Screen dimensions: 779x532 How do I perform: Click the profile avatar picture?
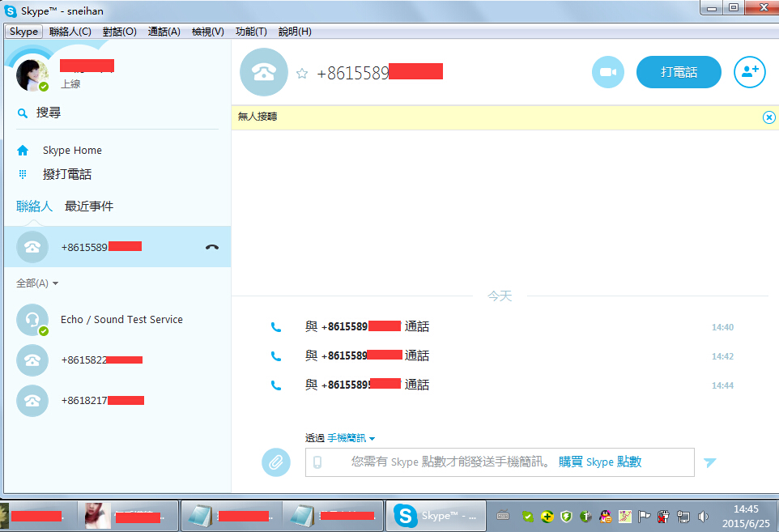32,76
